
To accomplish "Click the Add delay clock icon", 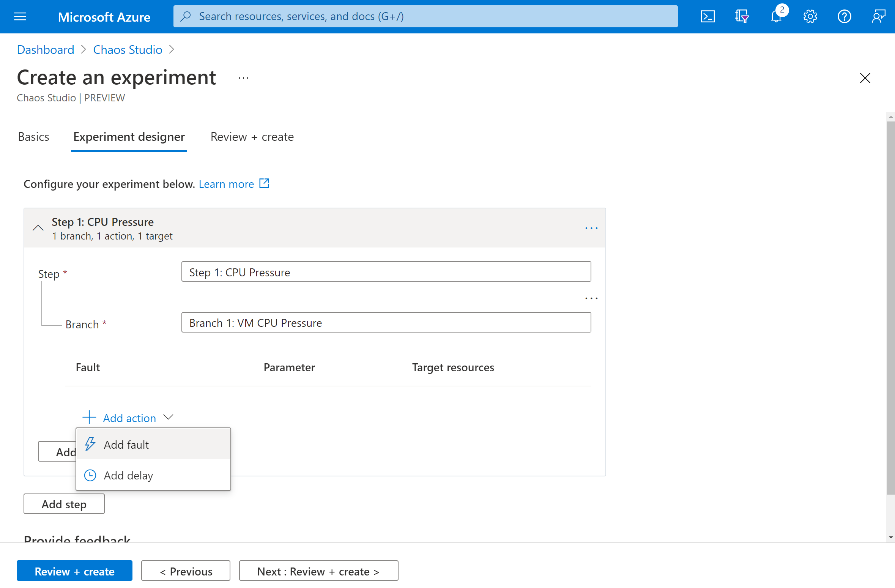I will coord(90,475).
